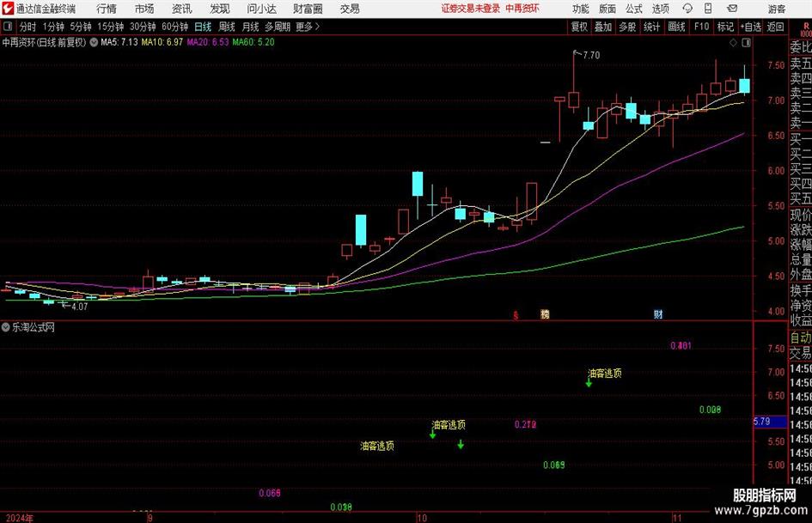The image size is (812, 523).
Task: Click the 0.401 magenta indicator value
Action: [681, 345]
